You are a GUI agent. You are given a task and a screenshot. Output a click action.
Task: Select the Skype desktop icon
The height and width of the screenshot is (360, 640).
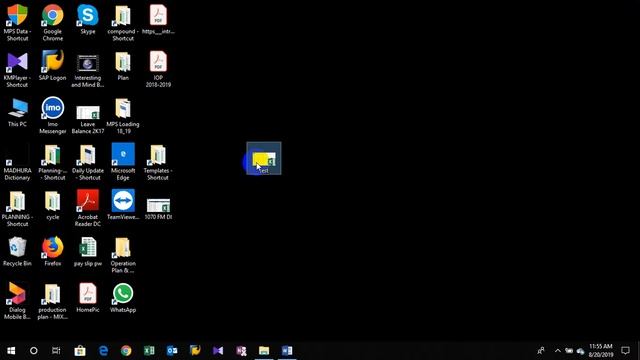pyautogui.click(x=88, y=20)
